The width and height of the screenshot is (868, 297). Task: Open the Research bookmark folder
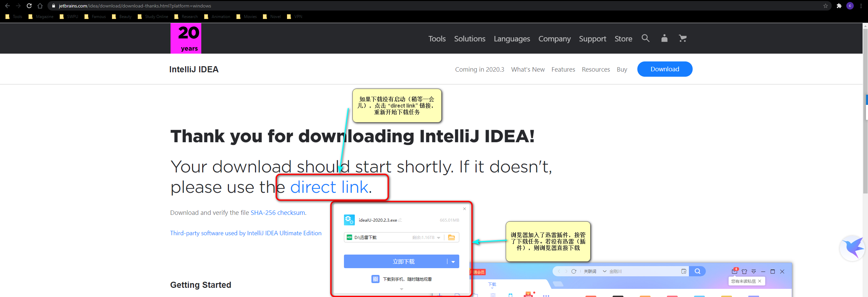186,17
